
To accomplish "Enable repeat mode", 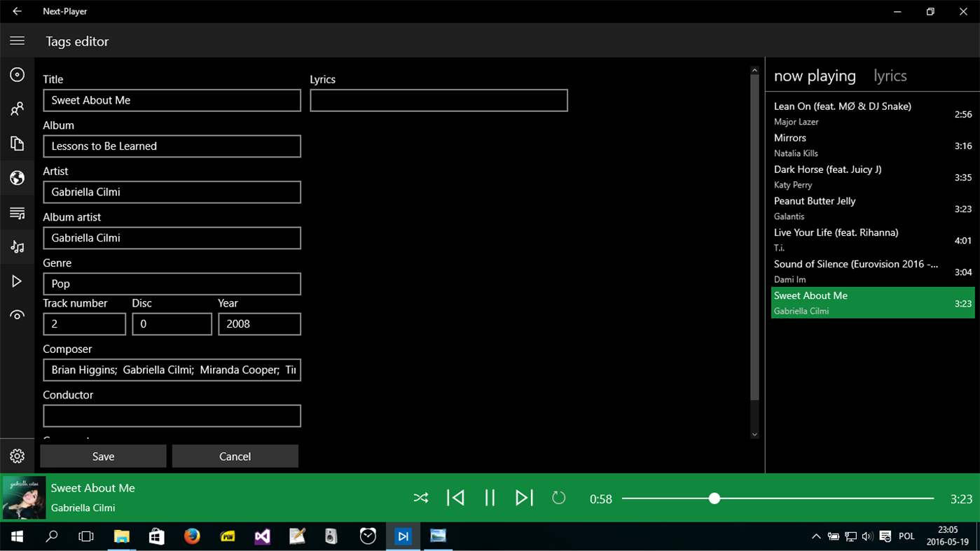I will (x=558, y=497).
